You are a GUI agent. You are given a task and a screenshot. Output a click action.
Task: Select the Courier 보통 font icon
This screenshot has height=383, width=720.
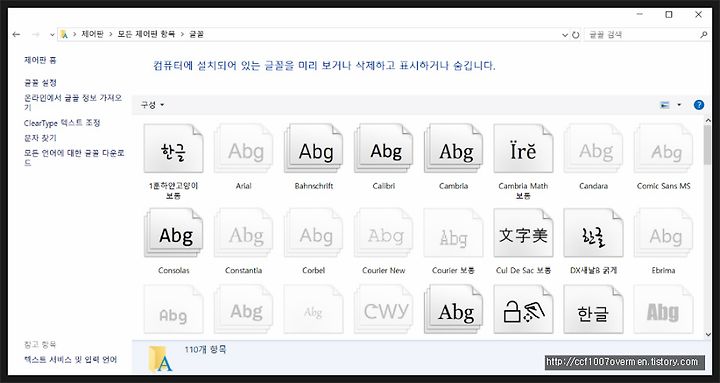coord(453,233)
